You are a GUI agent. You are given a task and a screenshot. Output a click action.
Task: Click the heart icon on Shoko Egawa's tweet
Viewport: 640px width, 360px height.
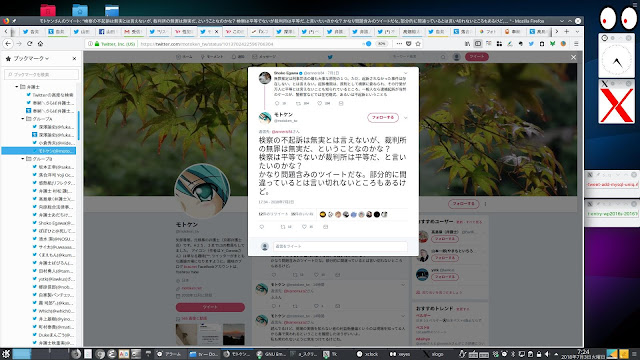coord(320,103)
